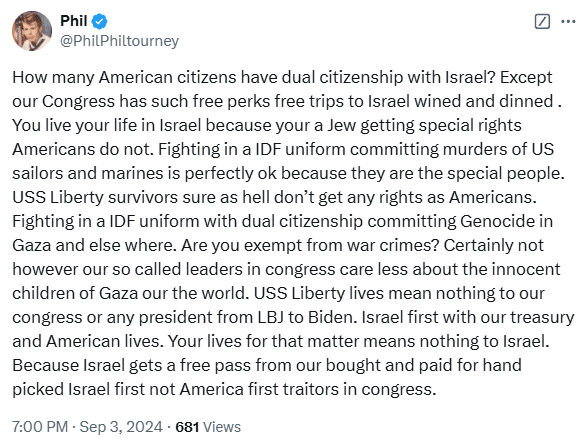This screenshot has width=587, height=440.
Task: Click the phrase 'children of Gaza'
Action: 75,293
